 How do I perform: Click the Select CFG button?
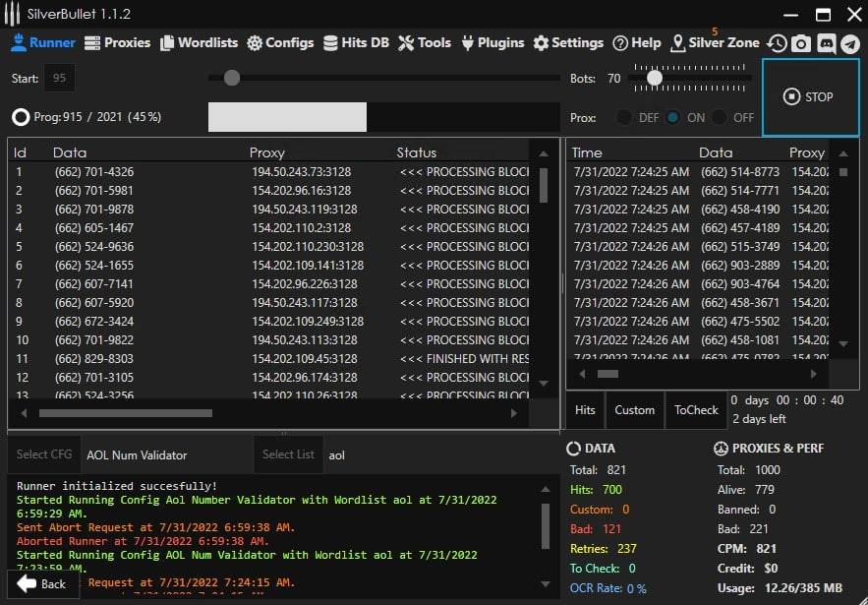click(x=44, y=454)
